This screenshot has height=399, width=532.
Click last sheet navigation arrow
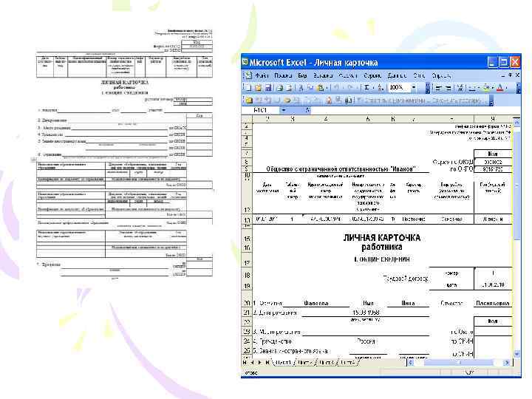(x=267, y=363)
